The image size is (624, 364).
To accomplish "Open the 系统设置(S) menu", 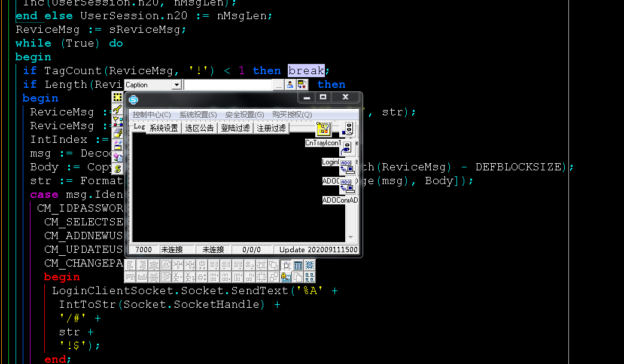I will click(198, 115).
